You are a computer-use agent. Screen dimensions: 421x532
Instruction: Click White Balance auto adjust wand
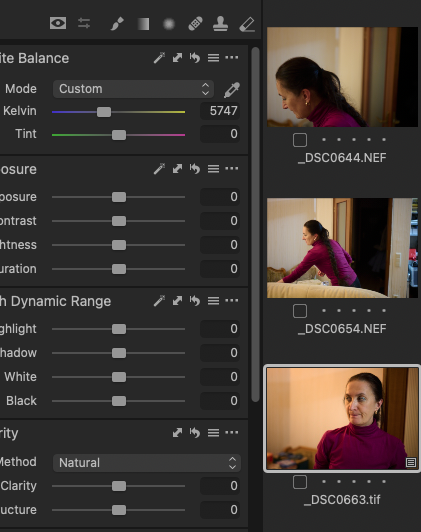pos(159,58)
